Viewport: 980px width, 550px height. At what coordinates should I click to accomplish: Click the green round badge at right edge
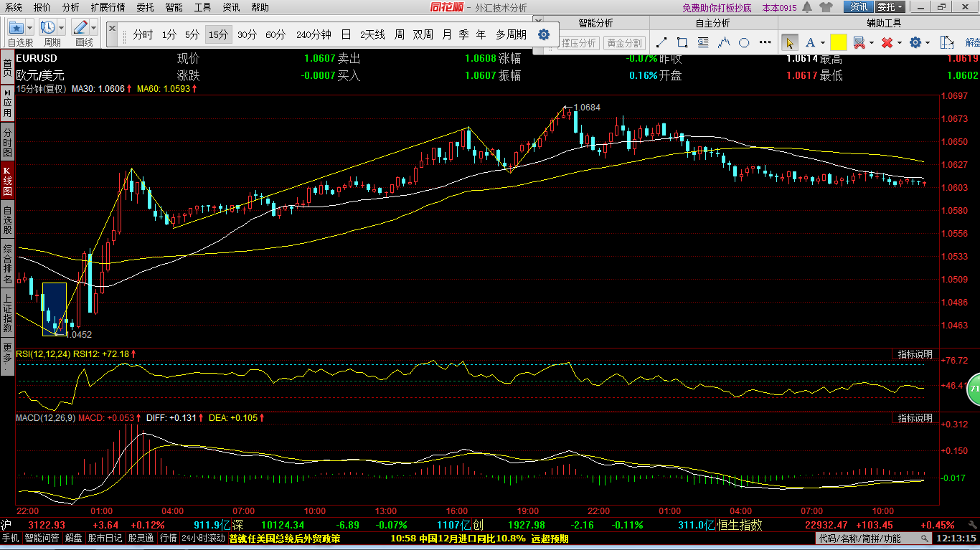coord(974,388)
